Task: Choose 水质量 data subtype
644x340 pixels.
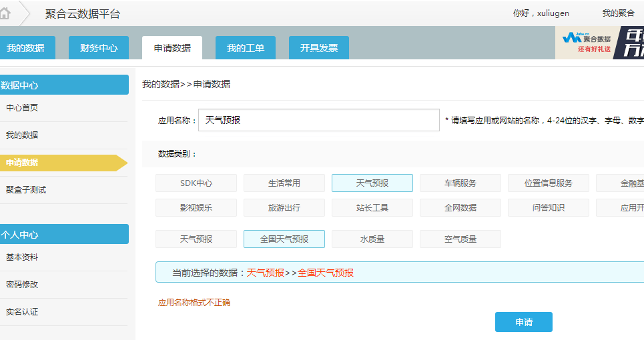Action: [372, 239]
